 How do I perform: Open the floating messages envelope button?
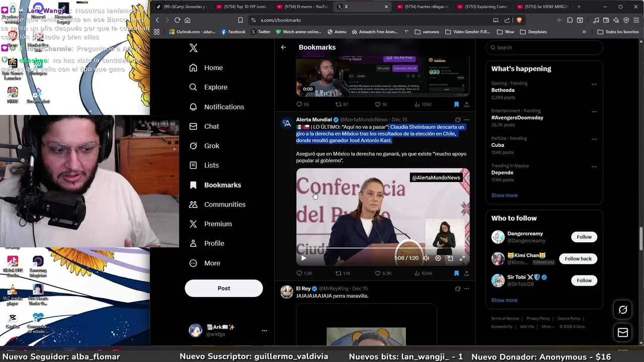(x=623, y=332)
